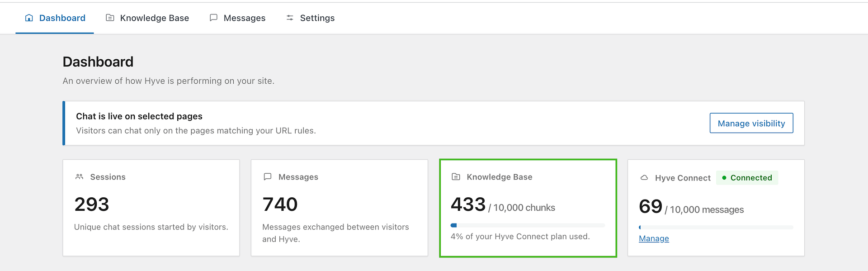
Task: Go to the Settings tab
Action: tap(310, 18)
